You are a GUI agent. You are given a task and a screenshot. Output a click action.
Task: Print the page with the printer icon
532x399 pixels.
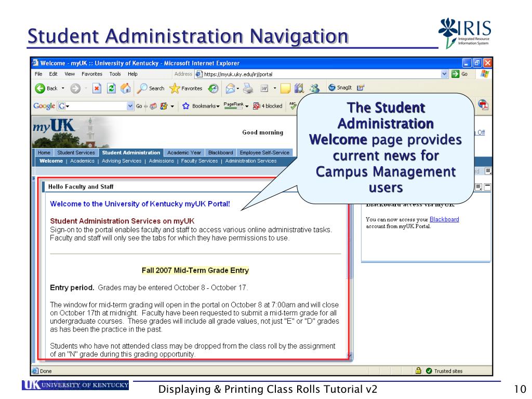(x=248, y=88)
